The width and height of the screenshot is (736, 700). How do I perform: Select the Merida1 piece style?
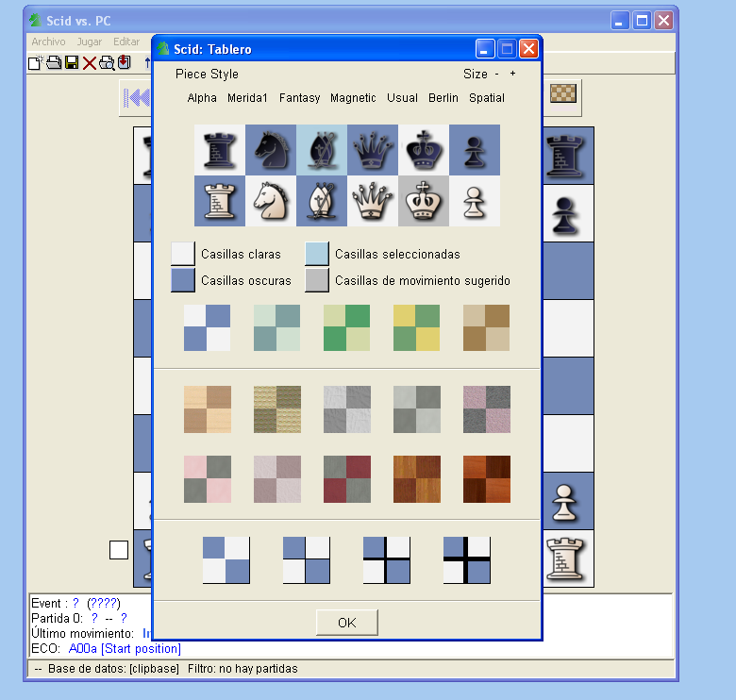coord(247,97)
